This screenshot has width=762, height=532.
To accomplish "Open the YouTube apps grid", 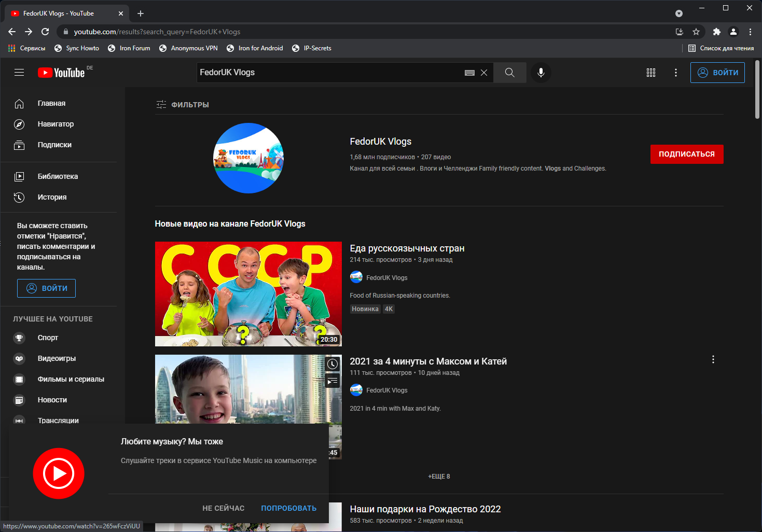I will [x=651, y=73].
